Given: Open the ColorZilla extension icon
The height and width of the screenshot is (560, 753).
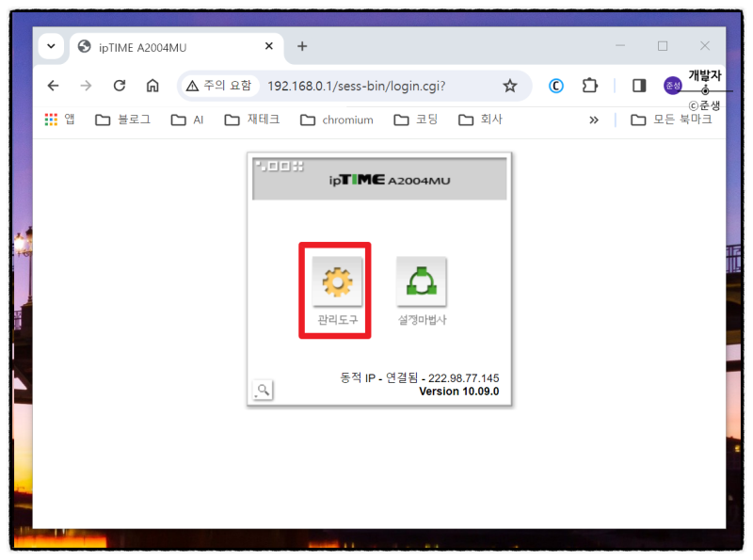Looking at the screenshot, I should point(555,85).
